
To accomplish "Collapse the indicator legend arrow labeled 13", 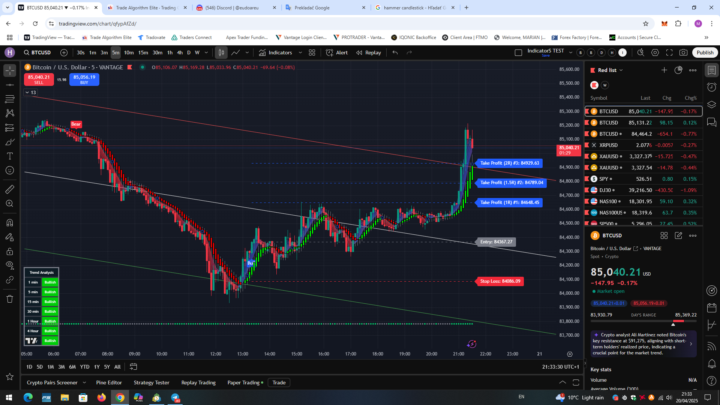I will click(x=28, y=92).
